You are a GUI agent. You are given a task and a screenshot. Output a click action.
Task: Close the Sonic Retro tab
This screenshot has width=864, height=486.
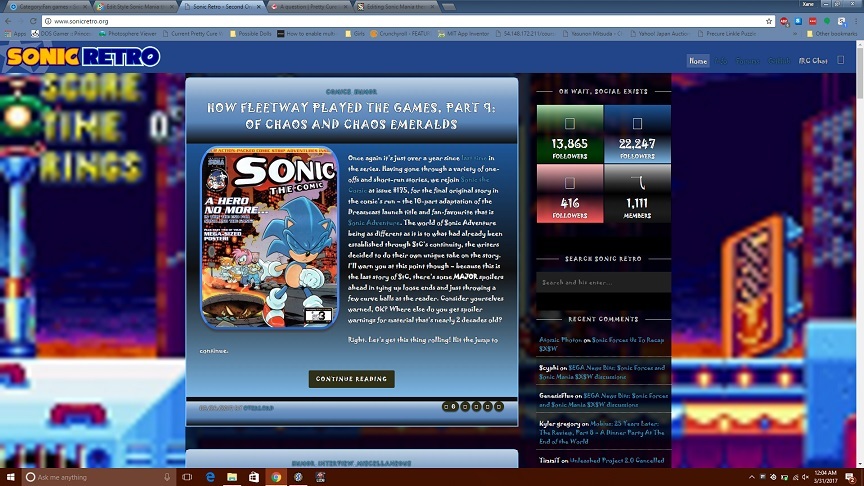coord(258,7)
